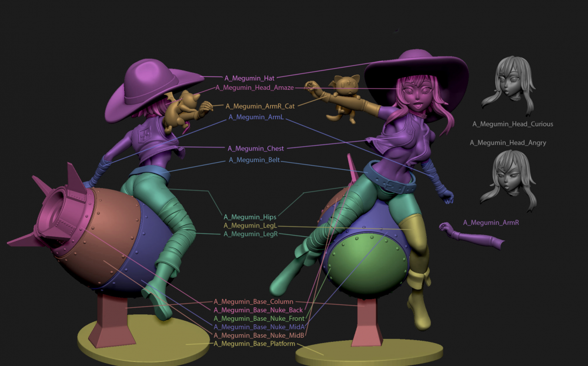Click the A_Megumin_Base_Nuke_MidA label

click(x=259, y=327)
